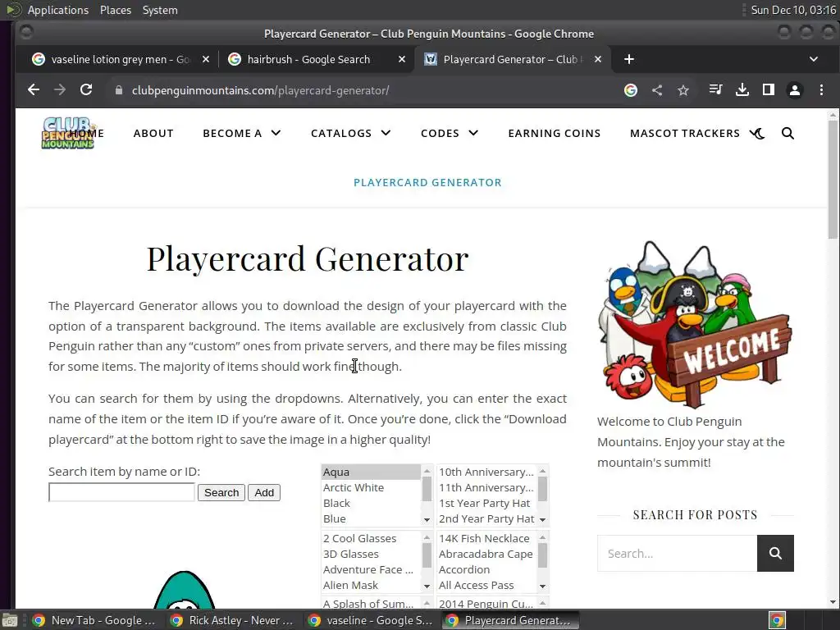Switch to the vaseline lotion grey men tab
840x630 pixels.
(121, 59)
